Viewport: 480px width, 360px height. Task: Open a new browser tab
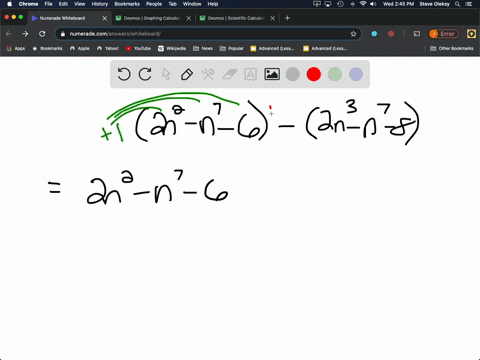coord(287,18)
